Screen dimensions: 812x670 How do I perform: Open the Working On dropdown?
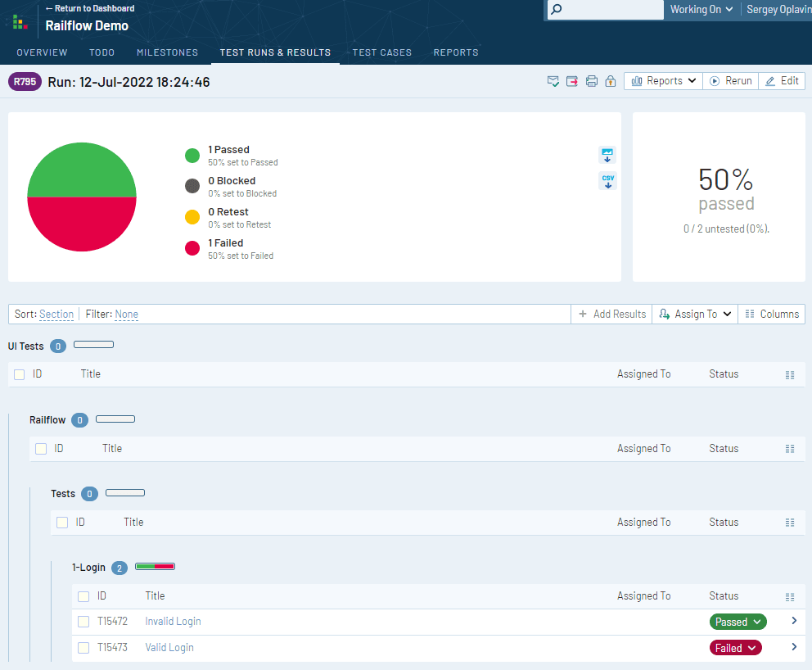[x=700, y=10]
